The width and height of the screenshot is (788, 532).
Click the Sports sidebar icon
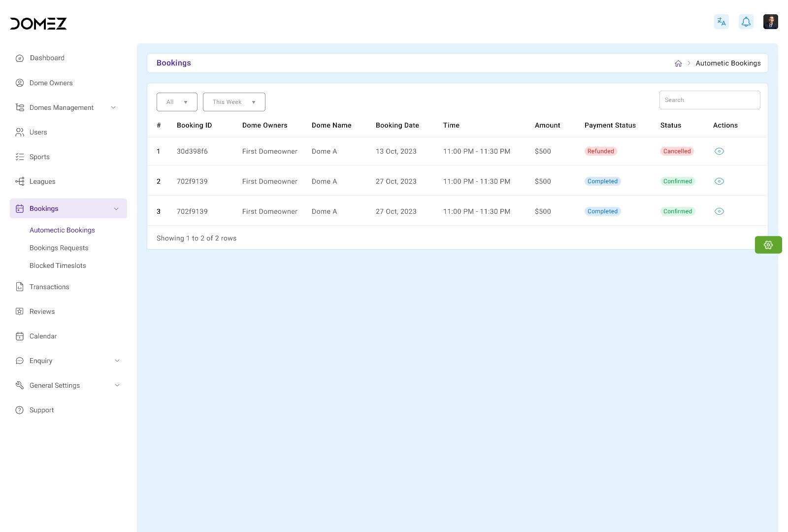[x=20, y=157]
